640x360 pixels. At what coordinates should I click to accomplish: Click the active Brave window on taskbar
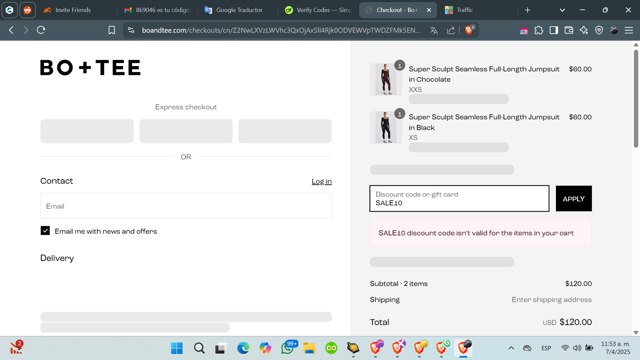(463, 348)
